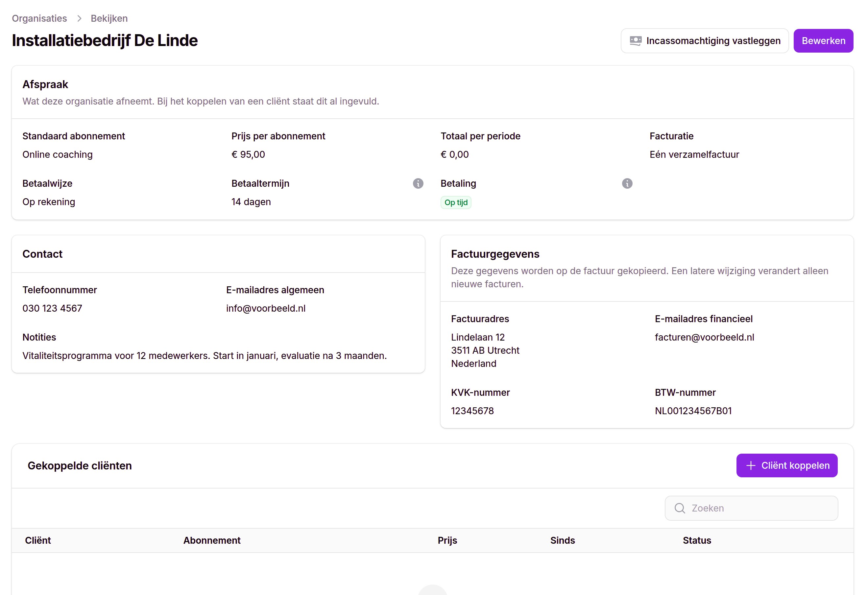Click the BTW number NL001234567B01
The height and width of the screenshot is (595, 868).
point(693,411)
